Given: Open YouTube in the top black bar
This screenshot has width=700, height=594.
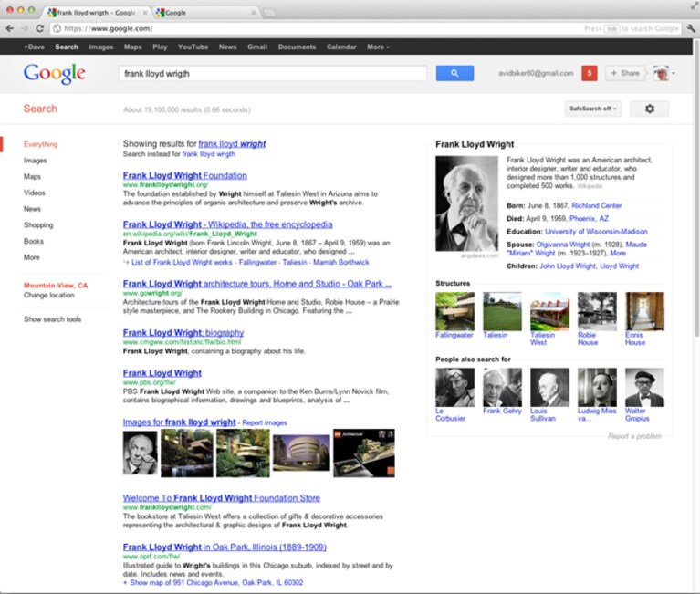Looking at the screenshot, I should point(193,47).
